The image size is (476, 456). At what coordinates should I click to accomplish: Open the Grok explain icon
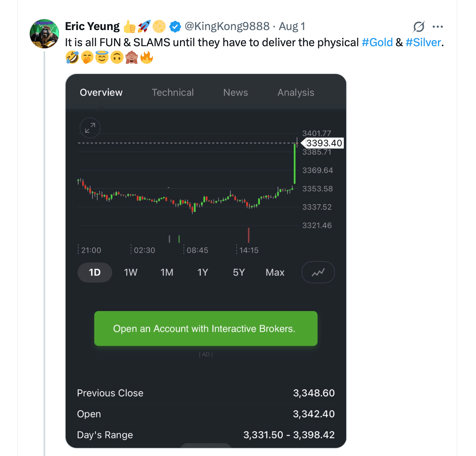click(418, 27)
